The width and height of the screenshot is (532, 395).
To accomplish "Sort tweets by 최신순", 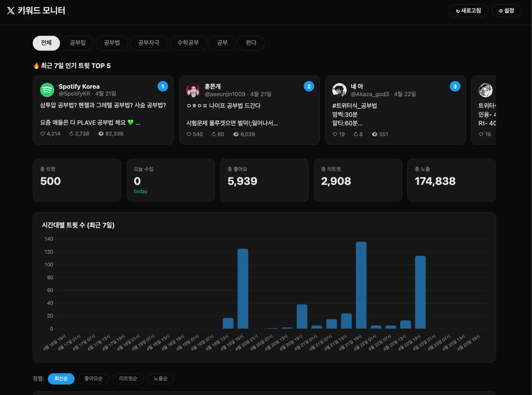I will pos(61,379).
